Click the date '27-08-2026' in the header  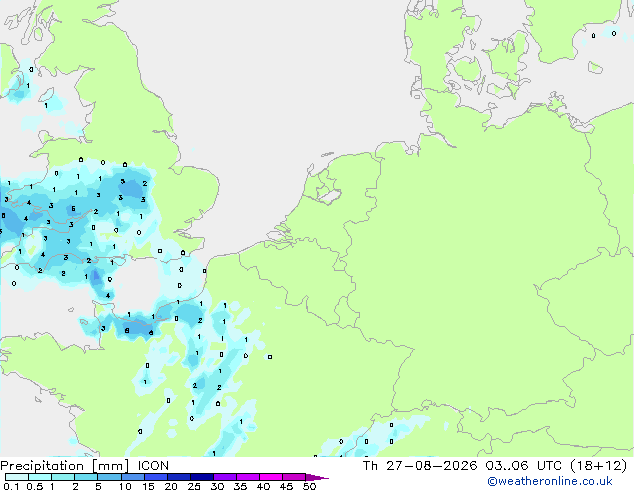431,466
